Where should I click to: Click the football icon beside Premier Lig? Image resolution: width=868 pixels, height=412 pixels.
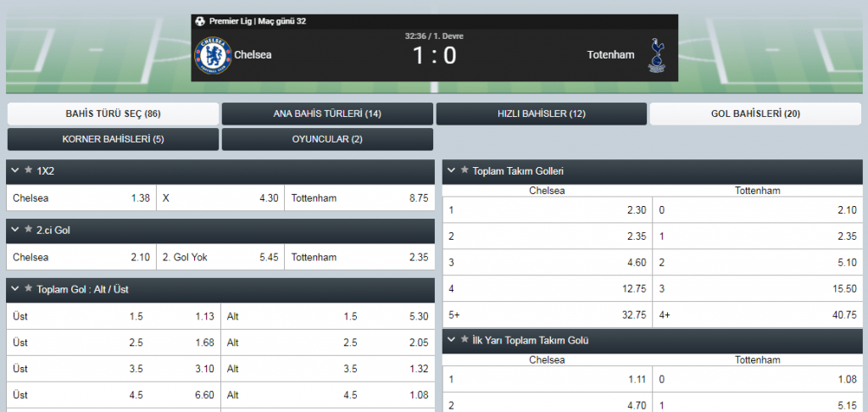pos(200,21)
